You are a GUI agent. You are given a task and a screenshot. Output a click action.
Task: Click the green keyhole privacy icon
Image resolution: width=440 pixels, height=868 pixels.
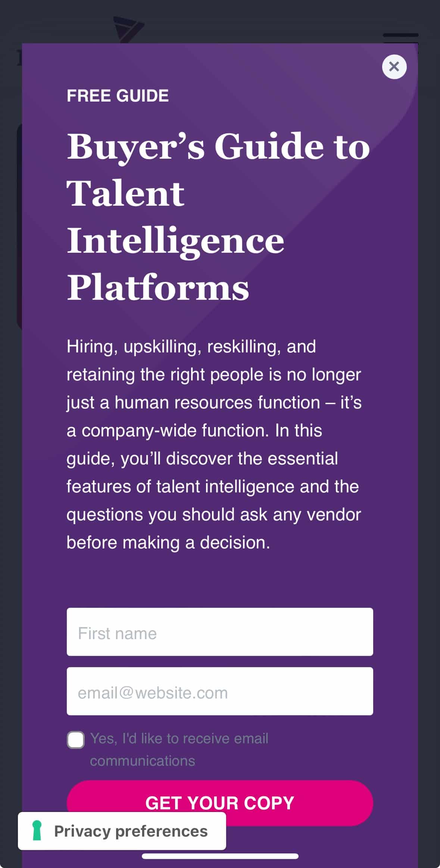tap(37, 831)
